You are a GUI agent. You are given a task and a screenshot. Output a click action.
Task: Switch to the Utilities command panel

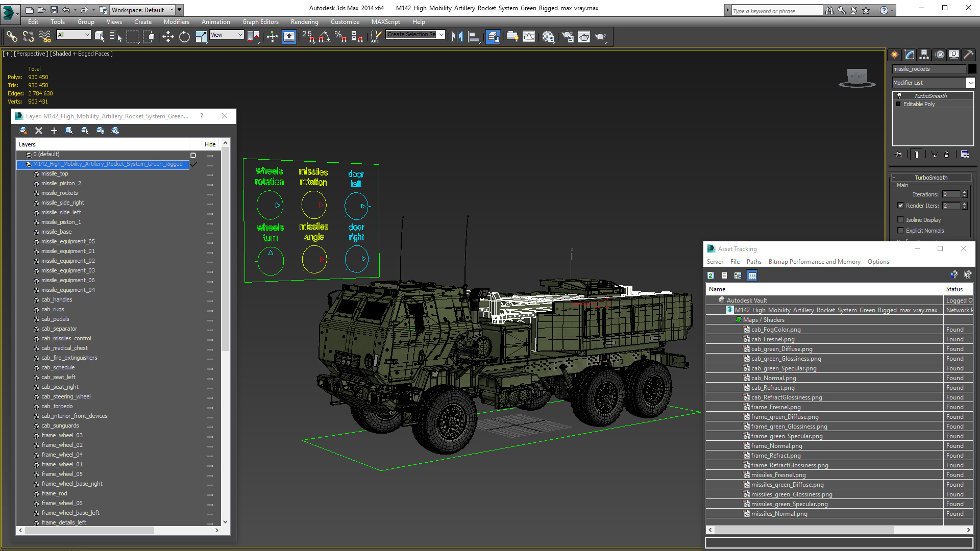tap(969, 55)
